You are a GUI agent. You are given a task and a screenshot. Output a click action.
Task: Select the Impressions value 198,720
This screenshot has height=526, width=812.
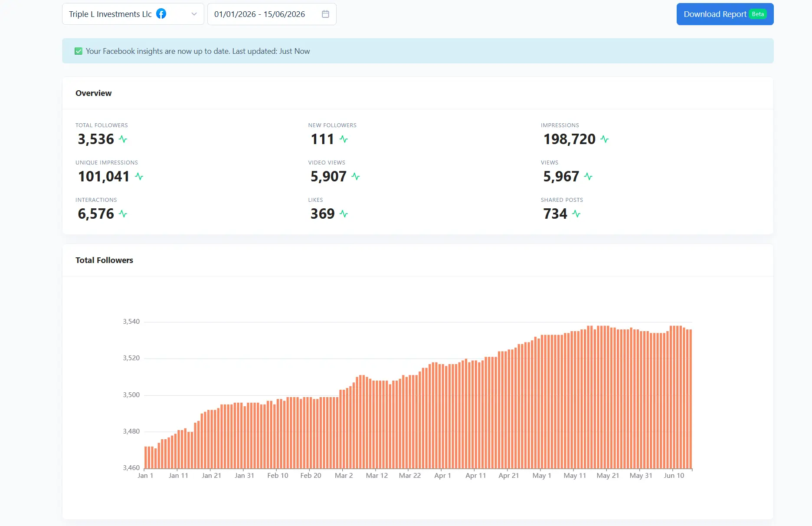[x=570, y=139]
